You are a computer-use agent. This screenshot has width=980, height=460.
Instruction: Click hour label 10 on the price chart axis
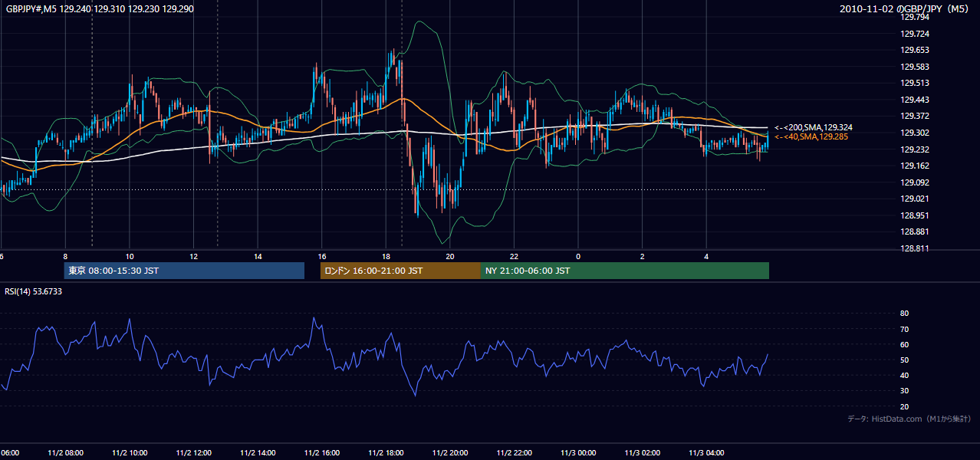(x=130, y=256)
